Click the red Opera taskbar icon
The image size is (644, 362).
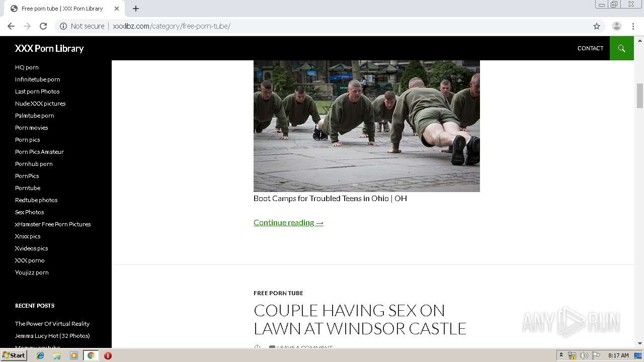(108, 355)
